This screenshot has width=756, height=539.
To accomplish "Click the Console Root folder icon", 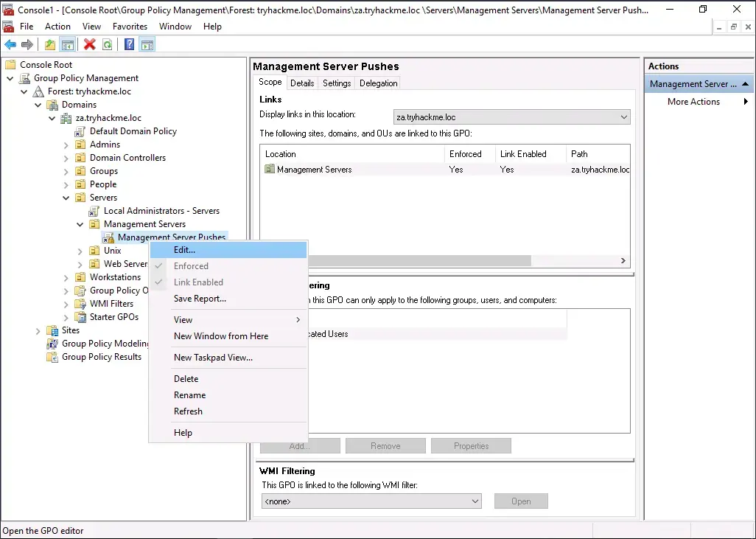I will click(x=10, y=65).
